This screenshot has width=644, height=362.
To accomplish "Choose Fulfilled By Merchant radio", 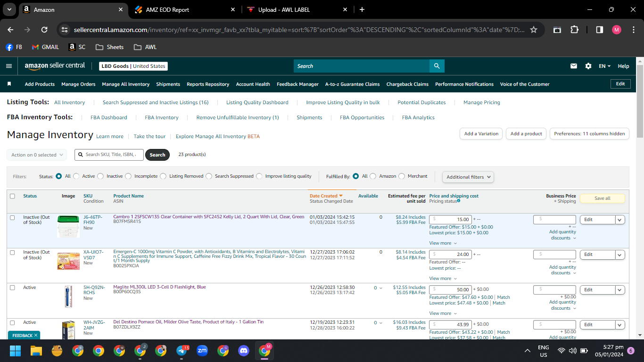I will tap(402, 176).
